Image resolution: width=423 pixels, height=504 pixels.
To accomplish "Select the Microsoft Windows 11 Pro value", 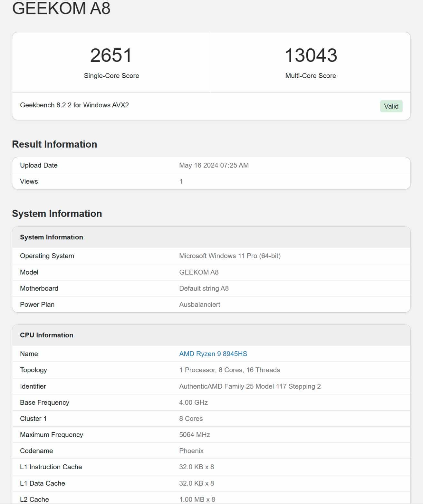I will 230,256.
